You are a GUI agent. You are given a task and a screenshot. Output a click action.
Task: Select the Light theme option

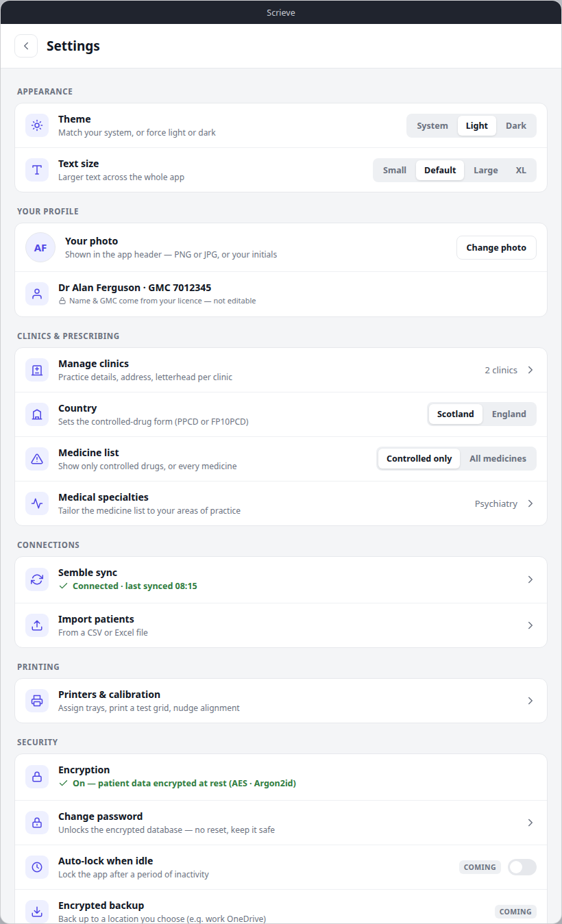pyautogui.click(x=477, y=125)
